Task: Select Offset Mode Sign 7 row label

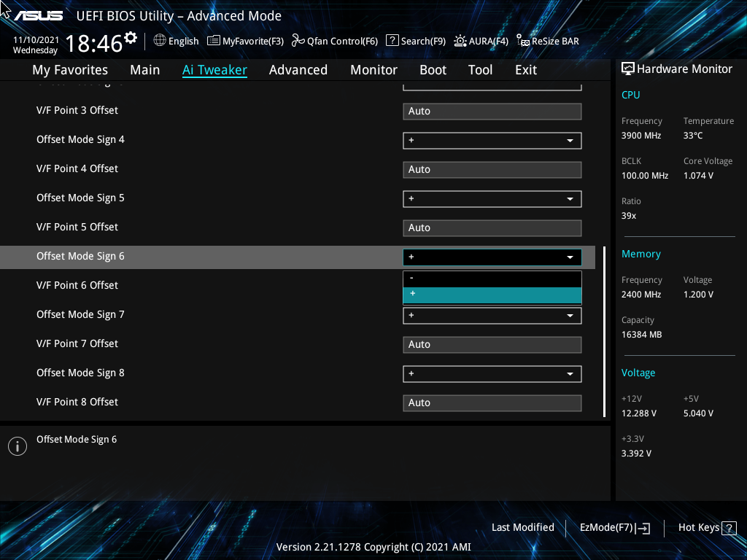Action: point(80,315)
